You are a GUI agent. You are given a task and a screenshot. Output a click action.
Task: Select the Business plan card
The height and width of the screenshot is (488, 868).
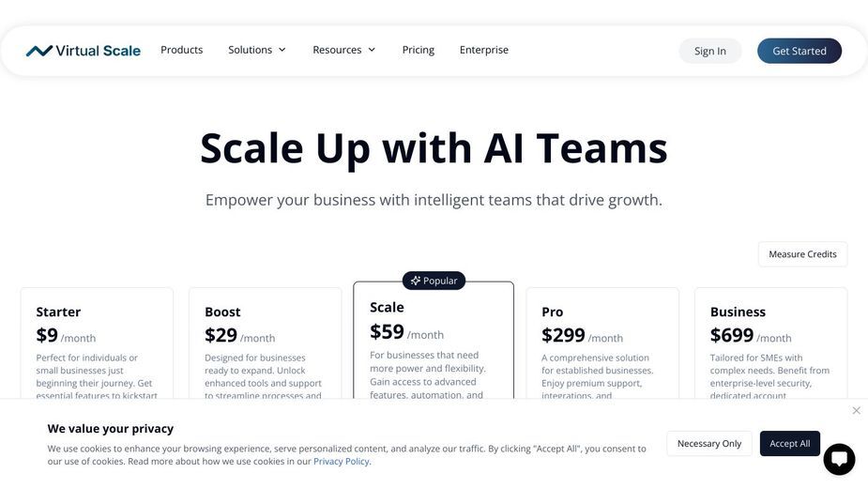pyautogui.click(x=771, y=343)
